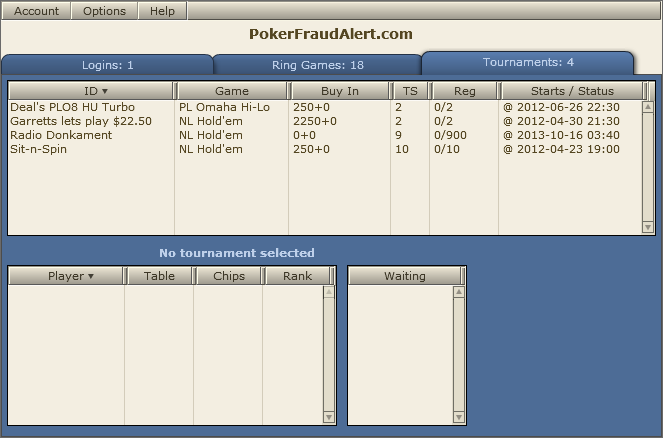
Task: Select the Tournaments: 4 tab
Action: click(528, 63)
